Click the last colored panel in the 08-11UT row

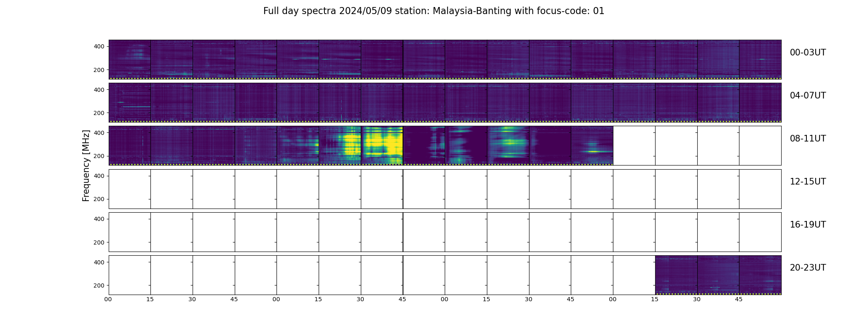pyautogui.click(x=592, y=146)
